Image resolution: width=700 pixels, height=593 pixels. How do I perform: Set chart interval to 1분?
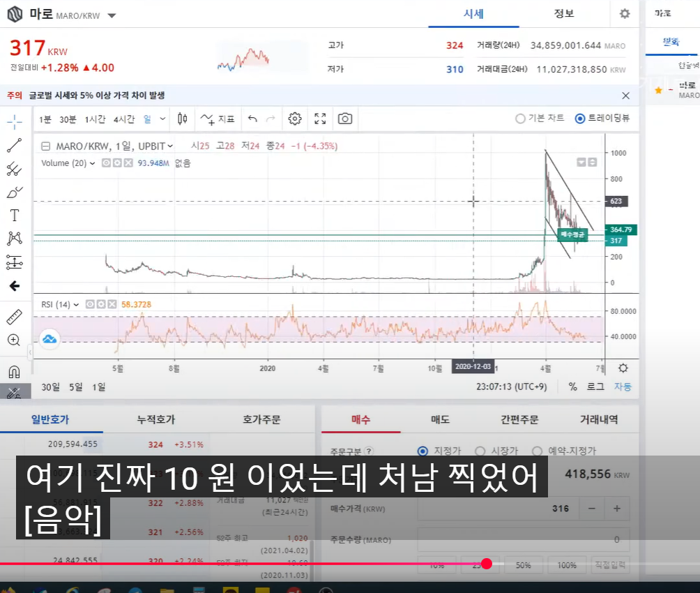(x=45, y=119)
